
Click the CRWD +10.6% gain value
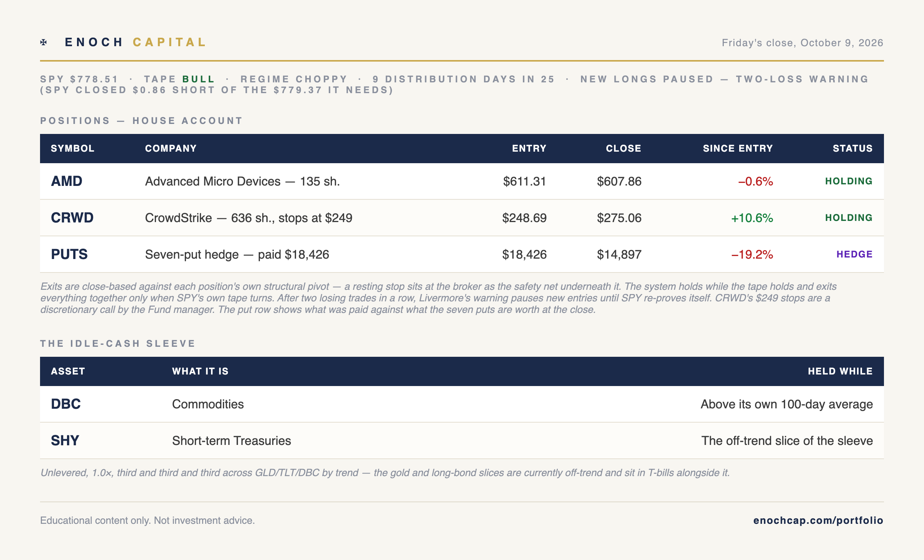tap(752, 218)
